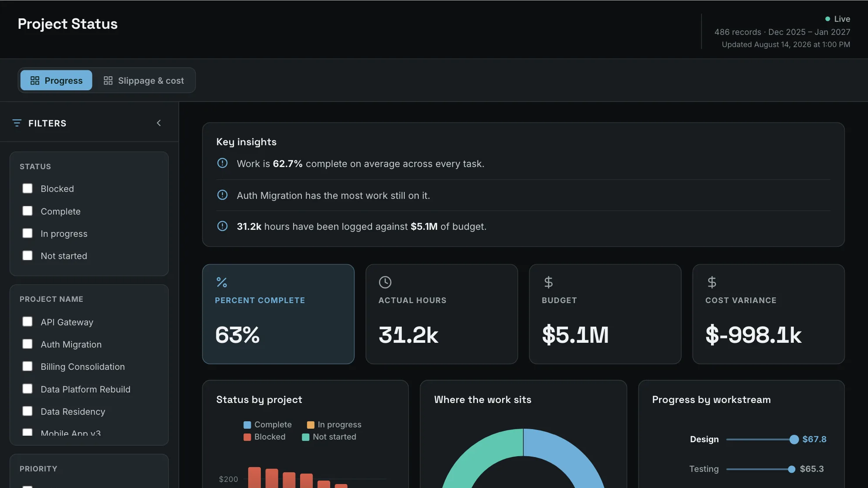Image resolution: width=868 pixels, height=488 pixels.
Task: Click the Project Status title
Action: coord(68,24)
